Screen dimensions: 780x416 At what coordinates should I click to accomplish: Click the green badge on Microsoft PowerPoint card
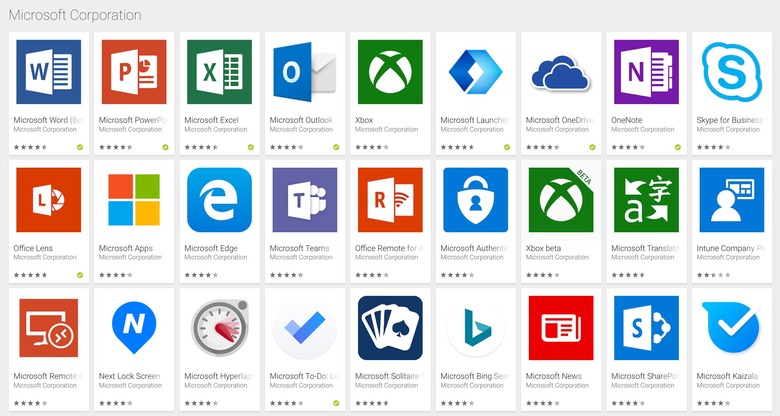pyautogui.click(x=165, y=147)
